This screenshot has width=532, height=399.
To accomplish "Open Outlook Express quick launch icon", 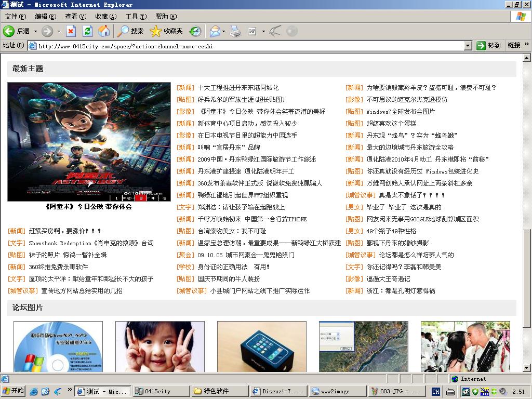I will [x=46, y=391].
